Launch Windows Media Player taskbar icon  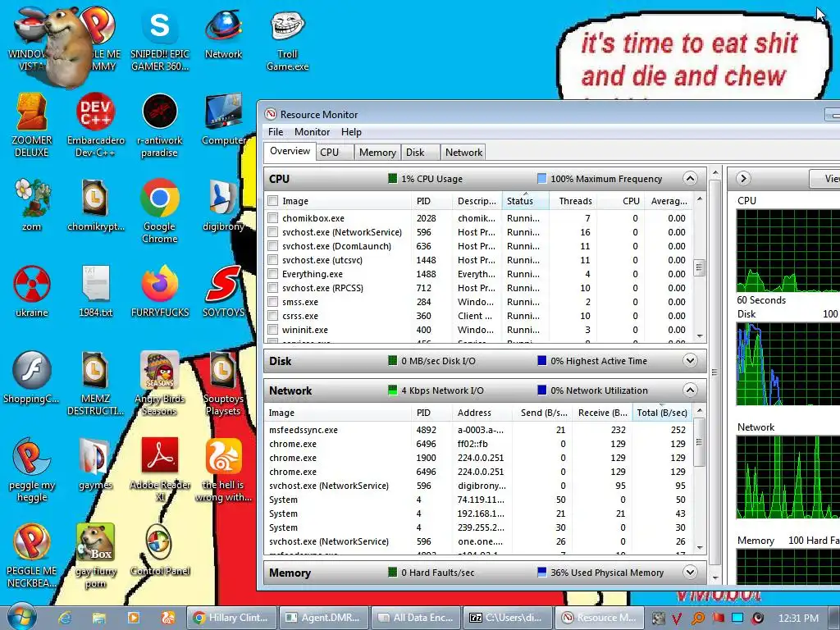pos(134,618)
